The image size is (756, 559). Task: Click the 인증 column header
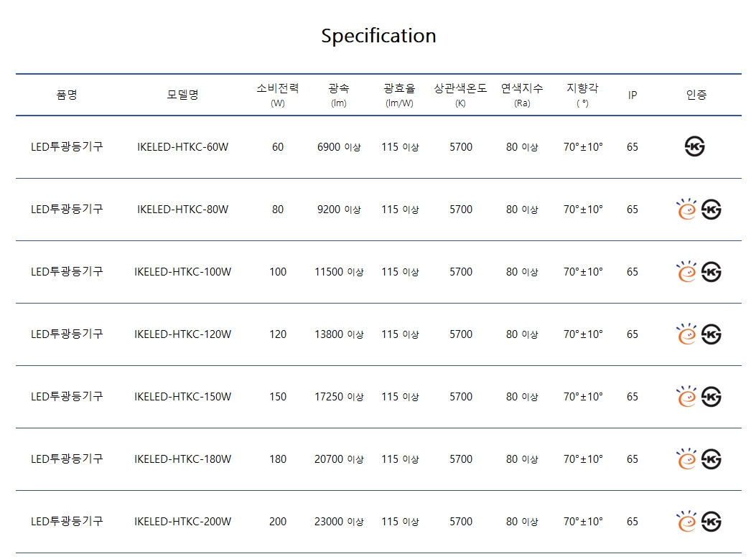[696, 95]
